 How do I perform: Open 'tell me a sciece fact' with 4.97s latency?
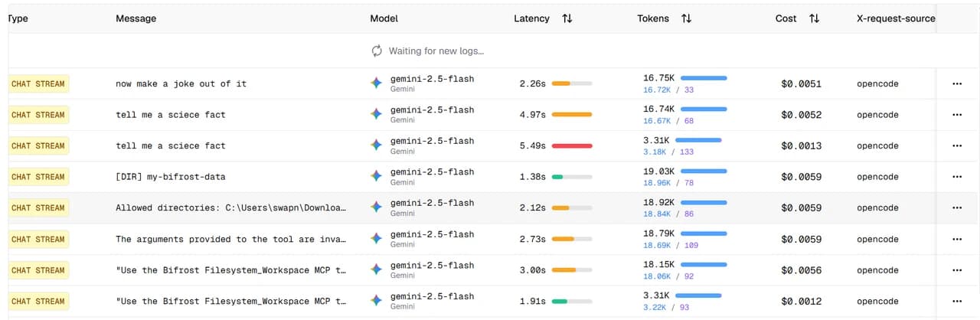(171, 115)
